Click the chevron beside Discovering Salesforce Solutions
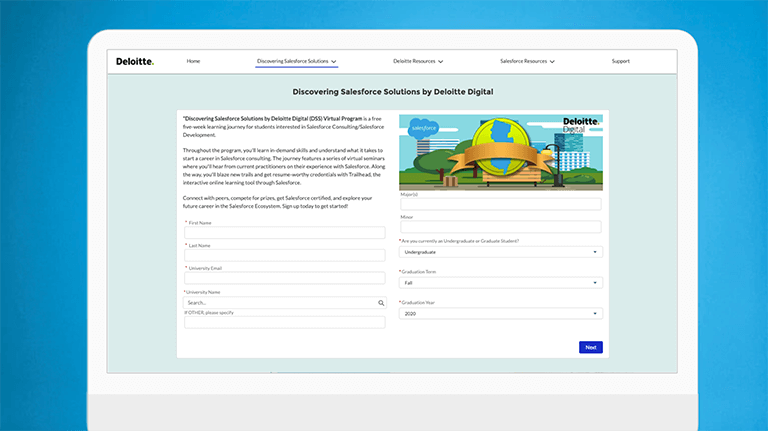Viewport: 768px width, 431px height. point(334,62)
